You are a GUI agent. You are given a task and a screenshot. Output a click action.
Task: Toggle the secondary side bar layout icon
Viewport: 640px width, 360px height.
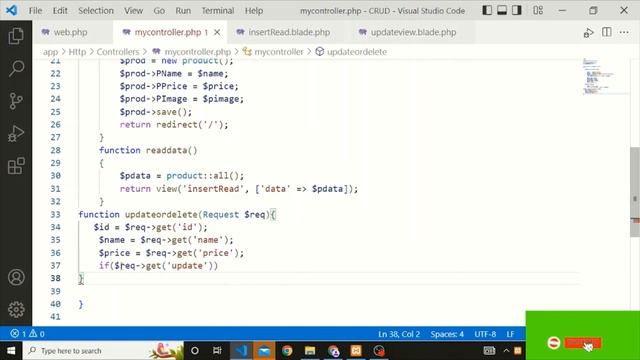tap(517, 10)
